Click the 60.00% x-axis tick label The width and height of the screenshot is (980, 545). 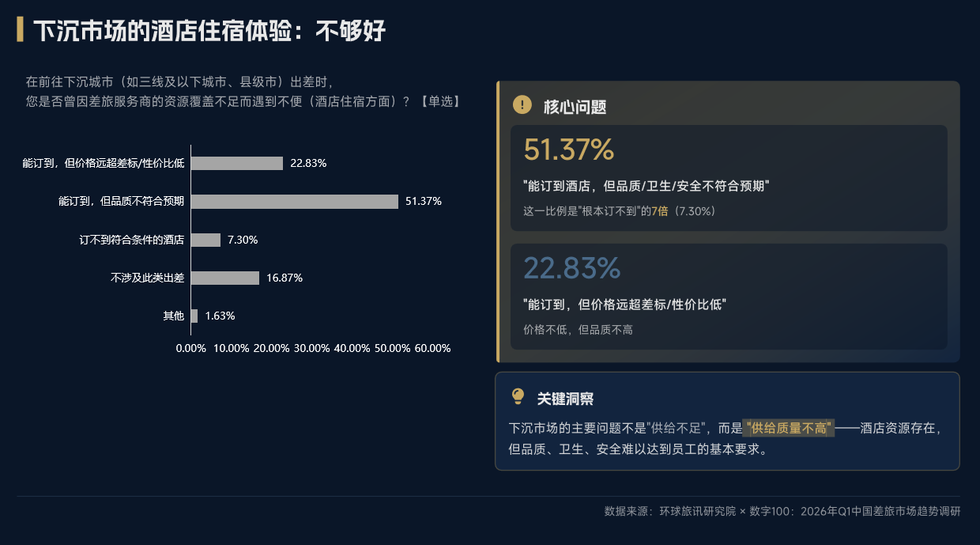click(x=432, y=348)
